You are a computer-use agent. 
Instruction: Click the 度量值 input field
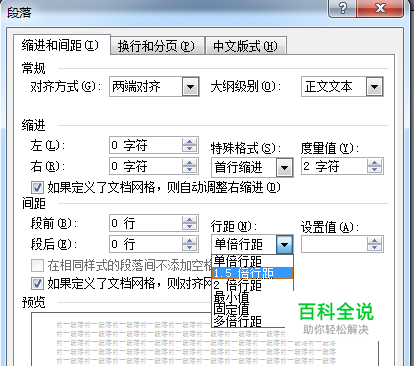click(334, 166)
